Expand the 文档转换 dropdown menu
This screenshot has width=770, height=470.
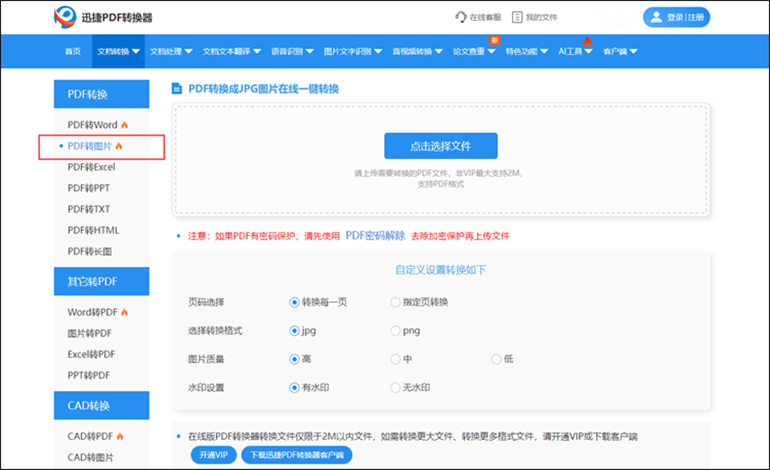click(118, 51)
